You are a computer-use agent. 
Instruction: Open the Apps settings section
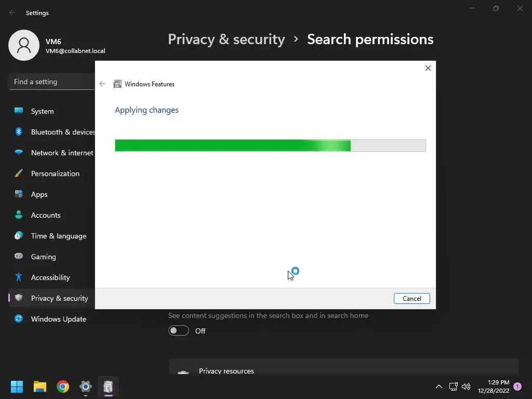point(39,194)
